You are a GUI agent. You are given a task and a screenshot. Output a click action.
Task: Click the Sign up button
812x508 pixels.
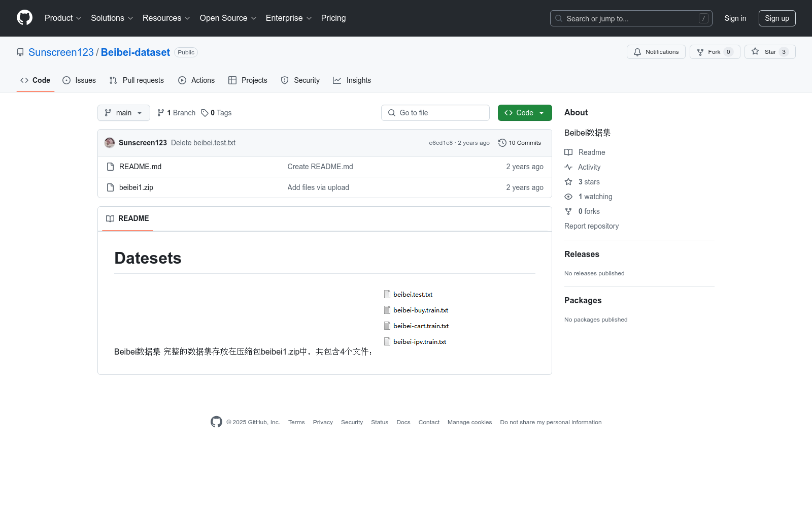tap(777, 18)
